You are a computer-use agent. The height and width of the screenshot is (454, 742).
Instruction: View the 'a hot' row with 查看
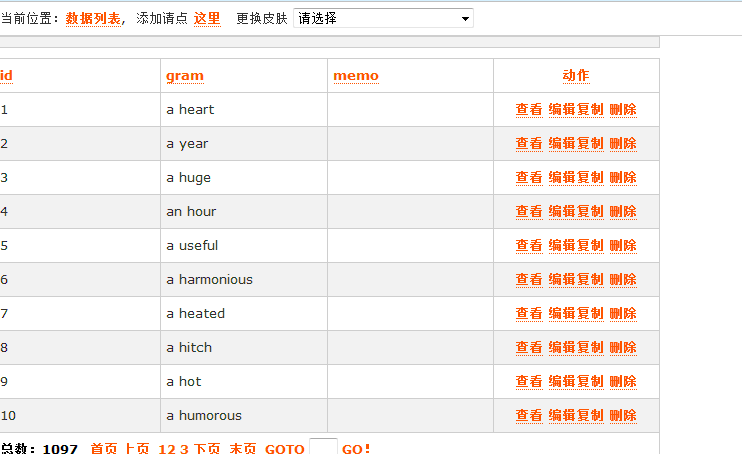coord(529,382)
